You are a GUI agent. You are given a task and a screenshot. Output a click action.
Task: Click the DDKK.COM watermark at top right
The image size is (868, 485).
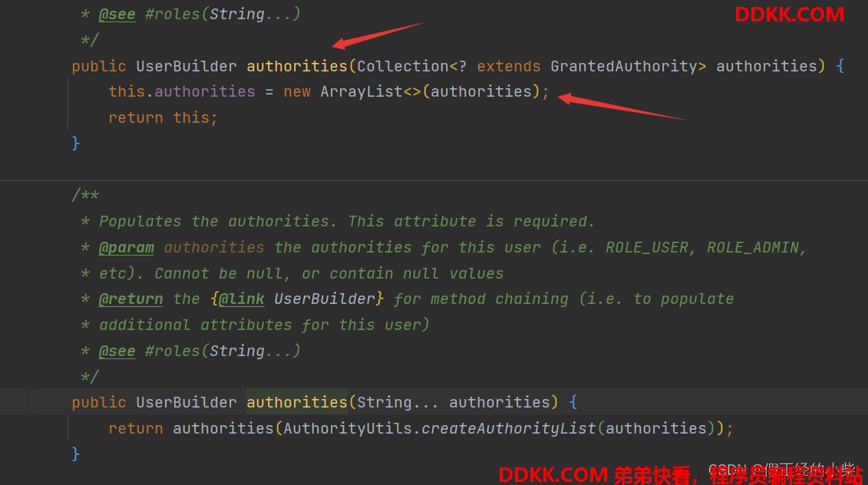tap(789, 15)
